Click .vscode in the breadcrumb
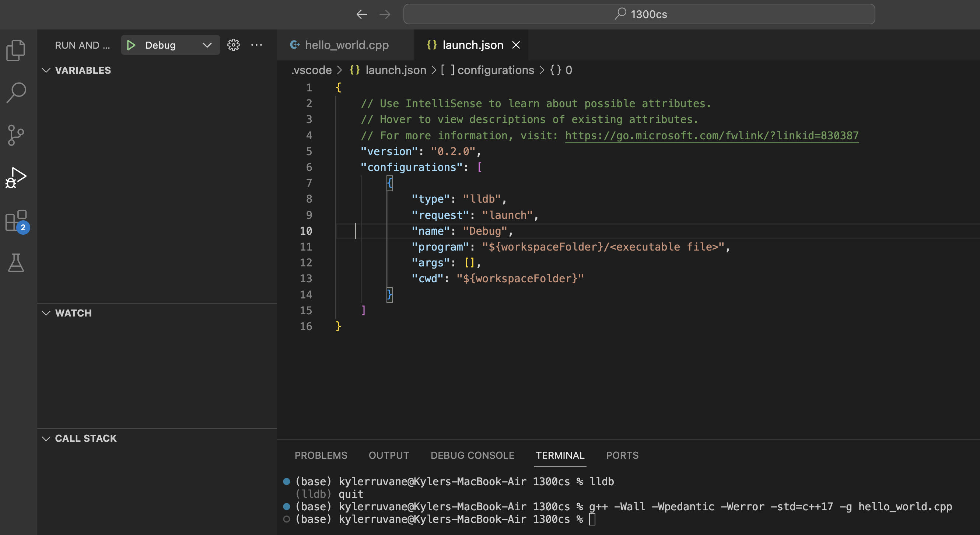This screenshot has width=980, height=535. pos(311,70)
